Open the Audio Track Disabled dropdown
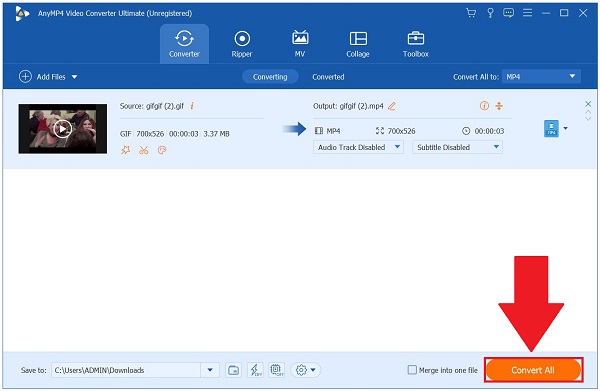Image resolution: width=600 pixels, height=391 pixels. pyautogui.click(x=358, y=147)
